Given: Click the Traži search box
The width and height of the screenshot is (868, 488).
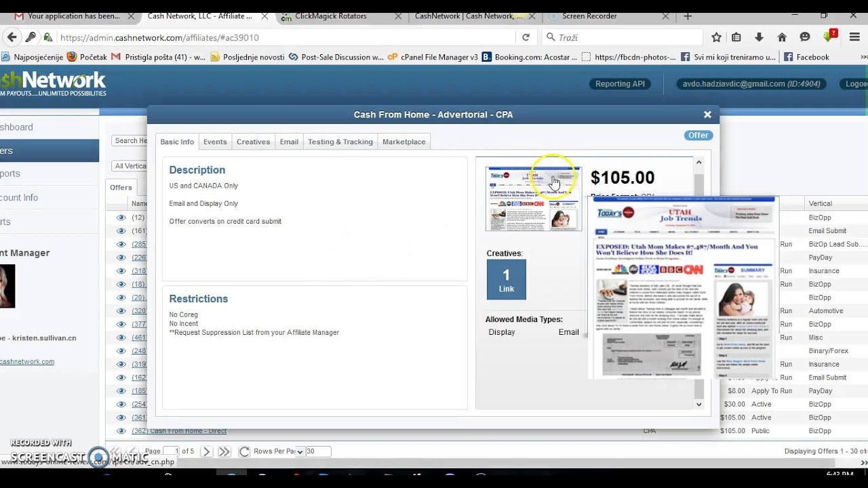Looking at the screenshot, I should 623,37.
